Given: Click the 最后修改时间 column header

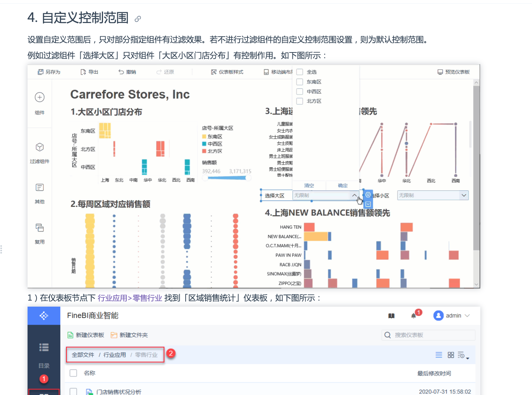Looking at the screenshot, I should coord(434,373).
